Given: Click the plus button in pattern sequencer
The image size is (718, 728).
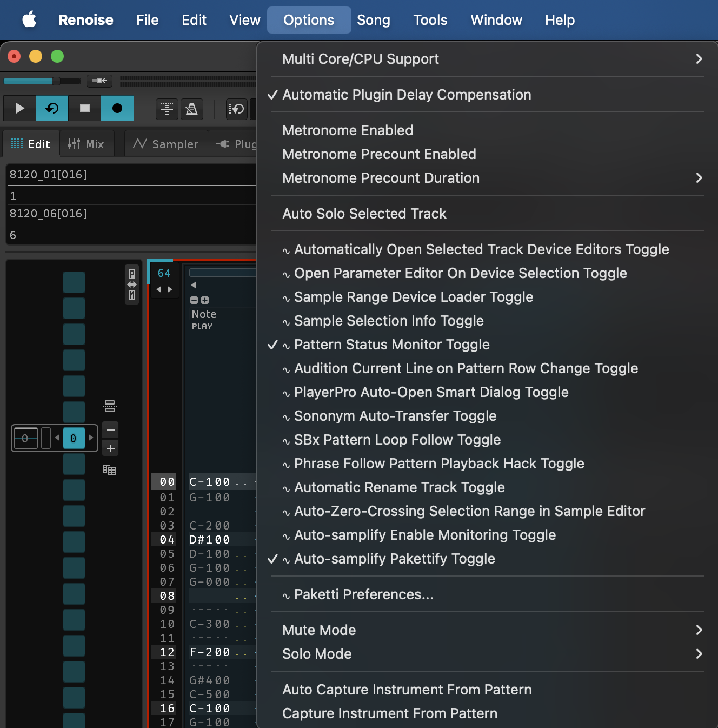Looking at the screenshot, I should (110, 448).
